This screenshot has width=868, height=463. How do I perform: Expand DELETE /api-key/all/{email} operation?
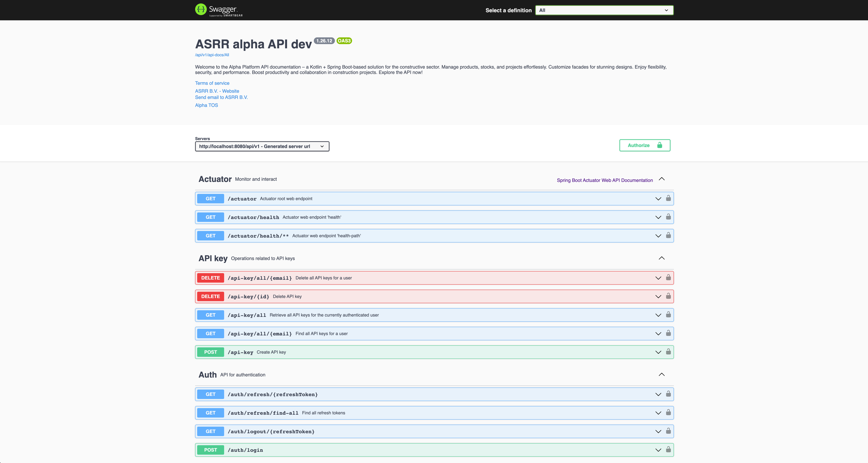(658, 278)
